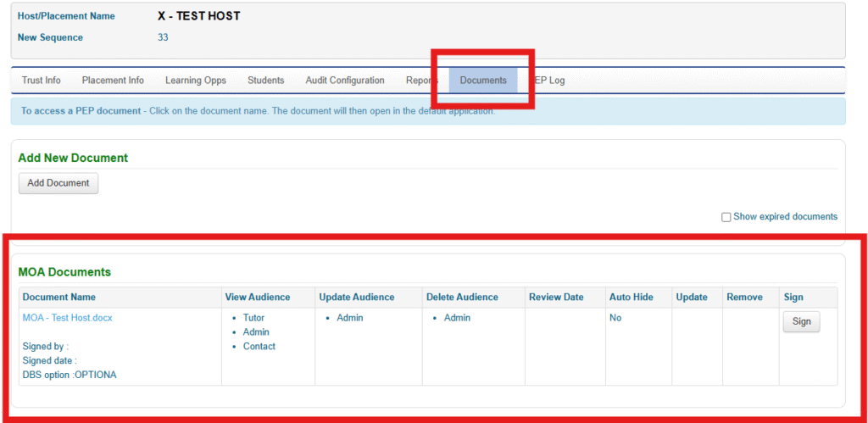The image size is (868, 423).
Task: Click the Delete Audience column header
Action: [x=463, y=298]
